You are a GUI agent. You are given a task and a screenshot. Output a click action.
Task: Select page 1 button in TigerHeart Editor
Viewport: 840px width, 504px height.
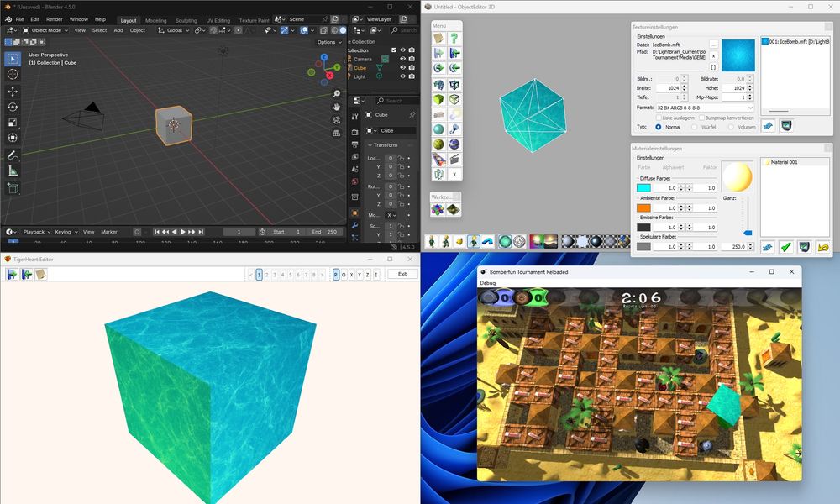tap(259, 275)
